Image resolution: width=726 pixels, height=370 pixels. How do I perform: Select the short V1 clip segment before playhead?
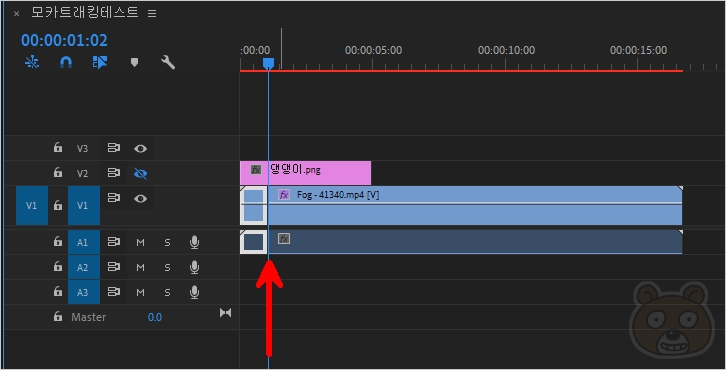pos(253,206)
